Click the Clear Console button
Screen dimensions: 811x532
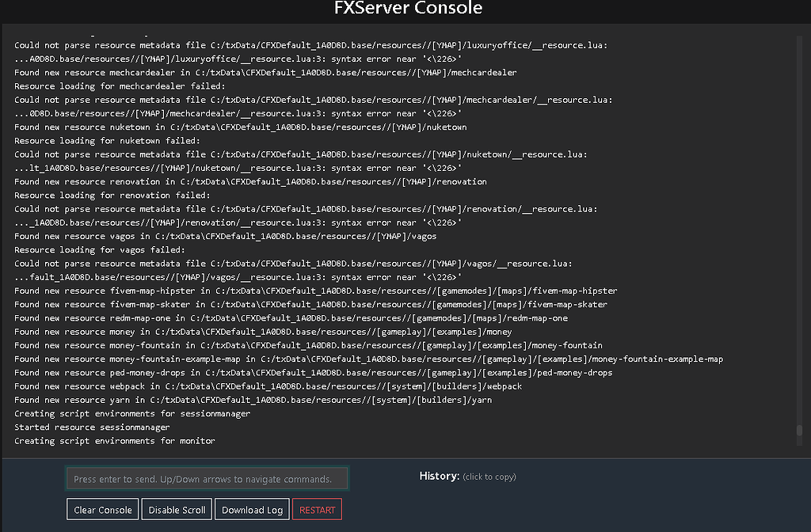point(102,510)
